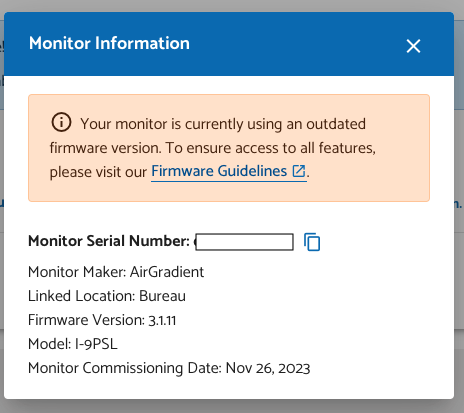This screenshot has width=464, height=413.
Task: Select the 3.1.11 firmware version number
Action: pos(162,321)
